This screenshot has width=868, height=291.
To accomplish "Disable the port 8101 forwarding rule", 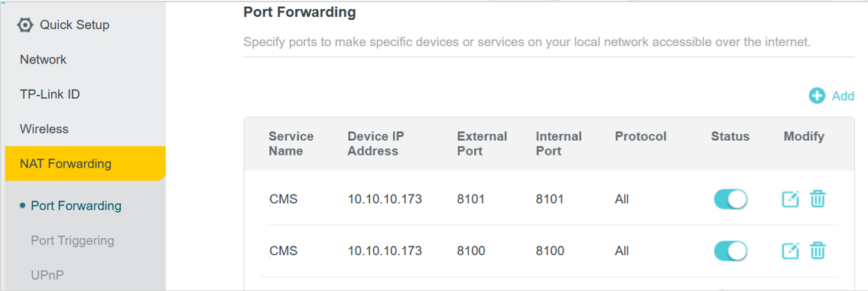I will 730,199.
